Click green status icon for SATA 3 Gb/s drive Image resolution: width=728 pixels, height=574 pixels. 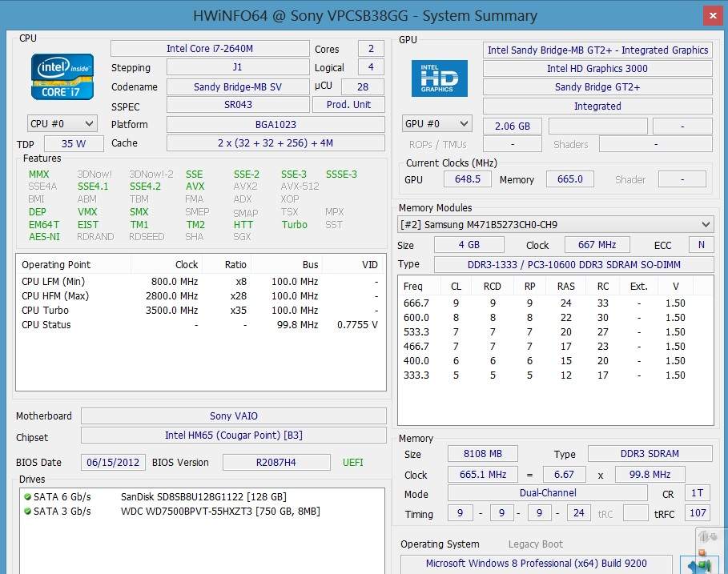coord(27,512)
